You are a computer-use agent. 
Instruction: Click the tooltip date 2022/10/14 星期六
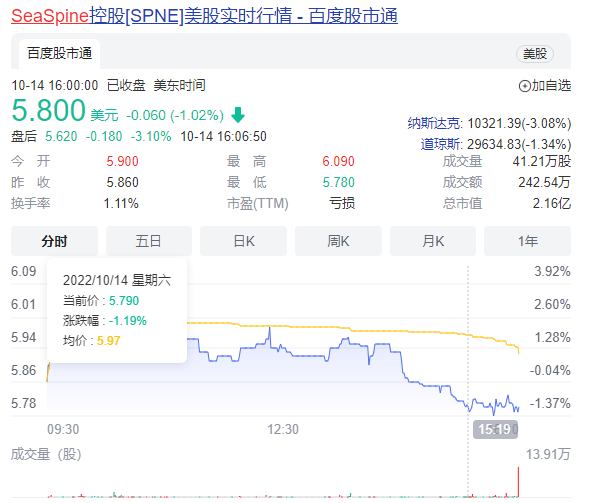(117, 280)
